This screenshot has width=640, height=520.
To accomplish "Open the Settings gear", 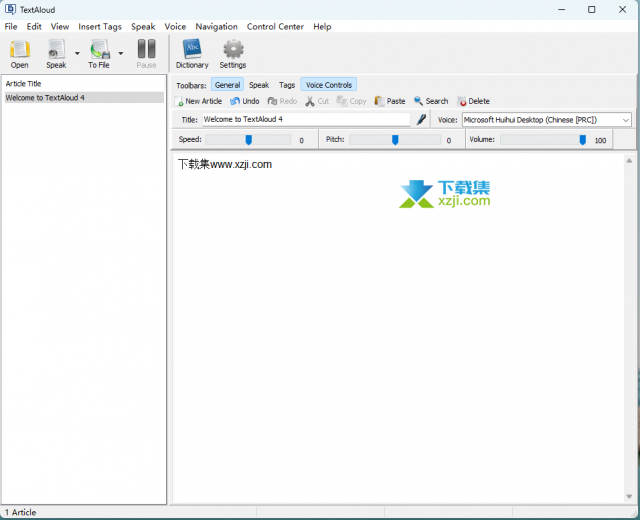I will [x=233, y=54].
